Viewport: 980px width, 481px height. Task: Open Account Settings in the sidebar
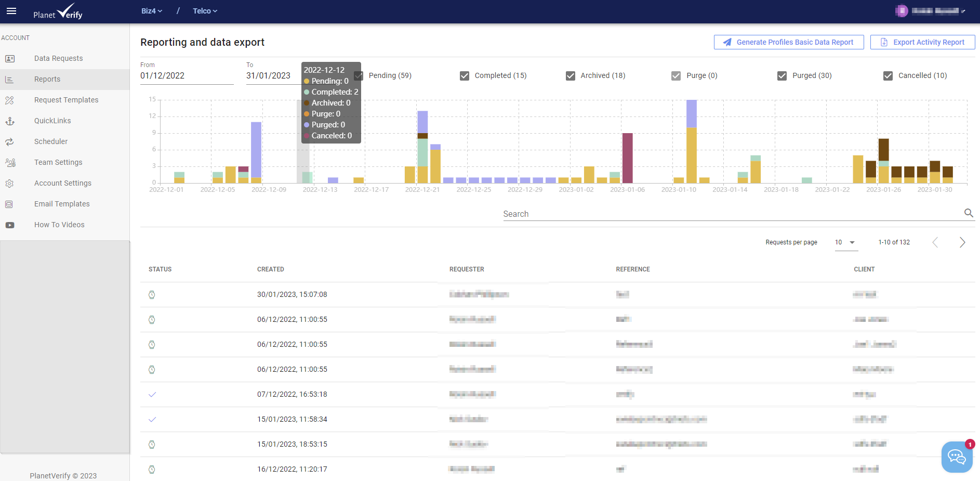point(64,184)
